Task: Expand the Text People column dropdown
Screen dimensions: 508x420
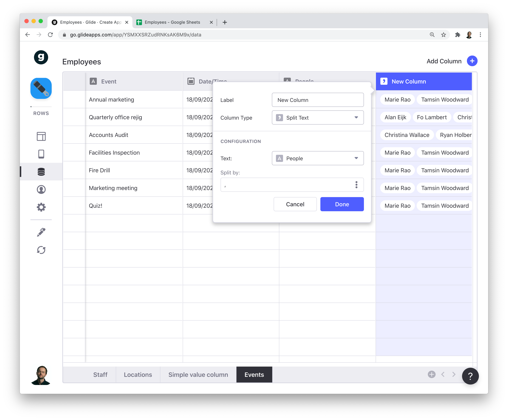Action: click(318, 158)
